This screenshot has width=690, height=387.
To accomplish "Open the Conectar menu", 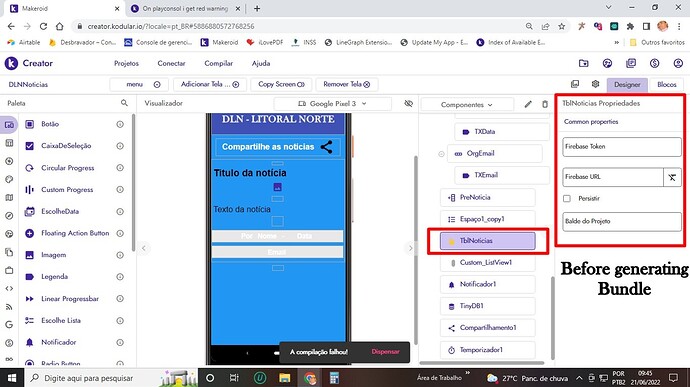I will (171, 63).
